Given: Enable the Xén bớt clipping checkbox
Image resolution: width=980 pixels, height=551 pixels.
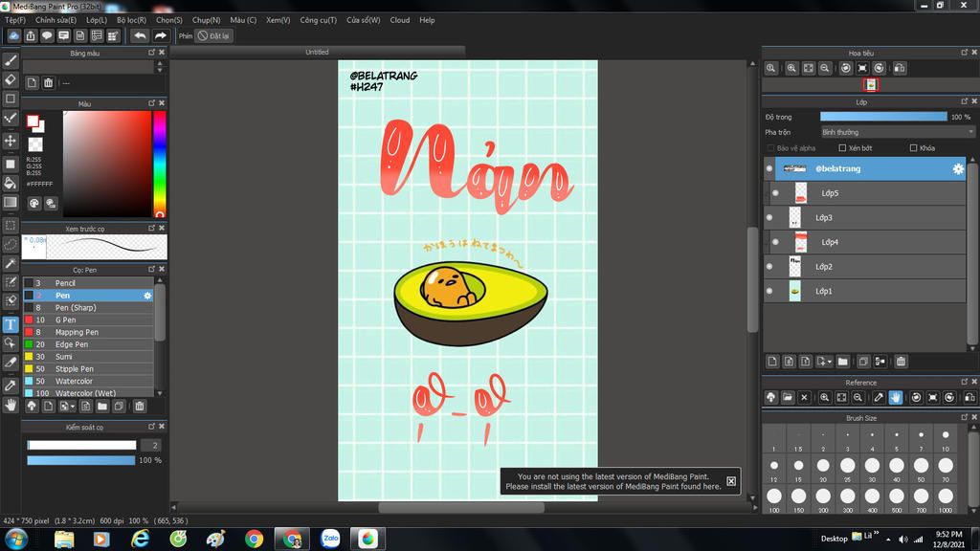Looking at the screenshot, I should coord(842,148).
